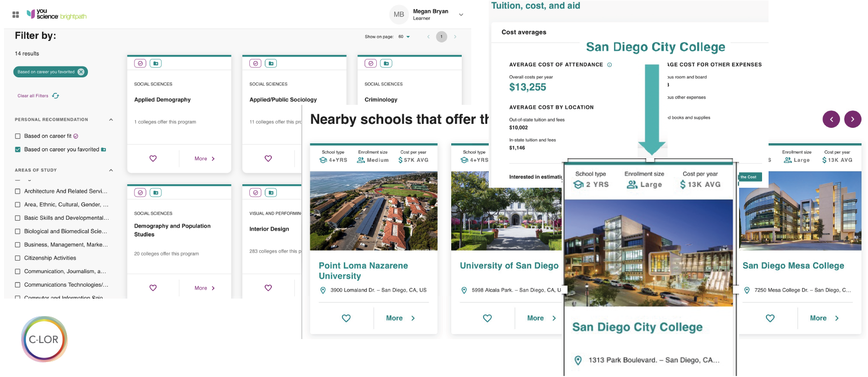
Task: Open San Diego Mesa College campus photo
Action: [800, 211]
